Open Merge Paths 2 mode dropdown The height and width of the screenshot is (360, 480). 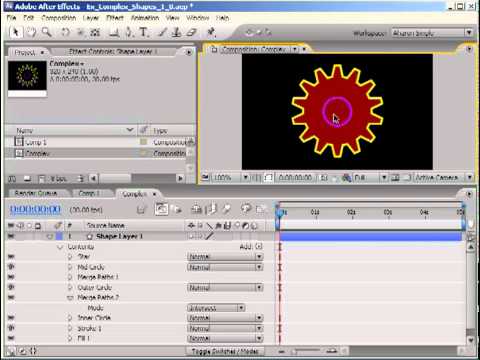coord(216,308)
